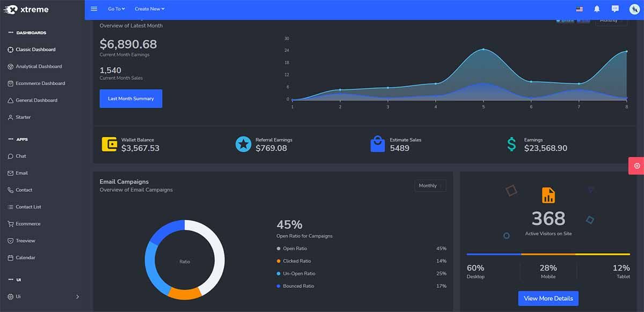Open the Ecommerce app in sidebar
The height and width of the screenshot is (312, 644).
click(28, 224)
